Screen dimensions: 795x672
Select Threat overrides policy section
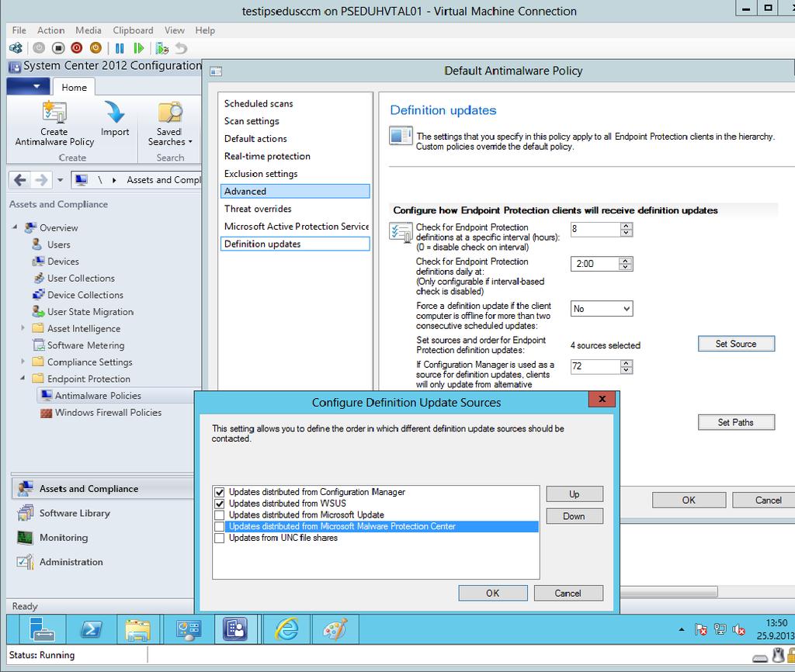(295, 209)
